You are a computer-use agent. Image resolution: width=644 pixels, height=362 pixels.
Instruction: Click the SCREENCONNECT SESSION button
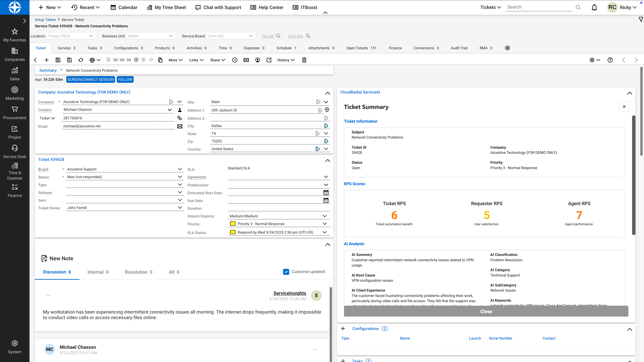91,79
